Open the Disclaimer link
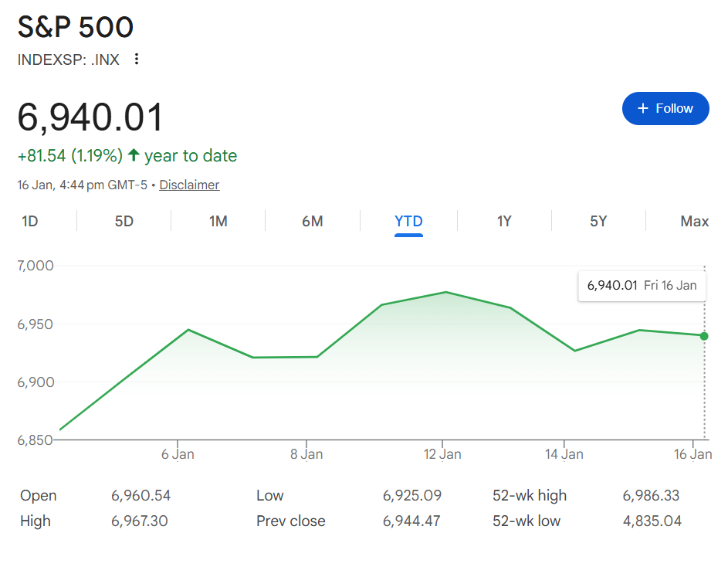Viewport: 728px width, 577px height. pyautogui.click(x=189, y=185)
